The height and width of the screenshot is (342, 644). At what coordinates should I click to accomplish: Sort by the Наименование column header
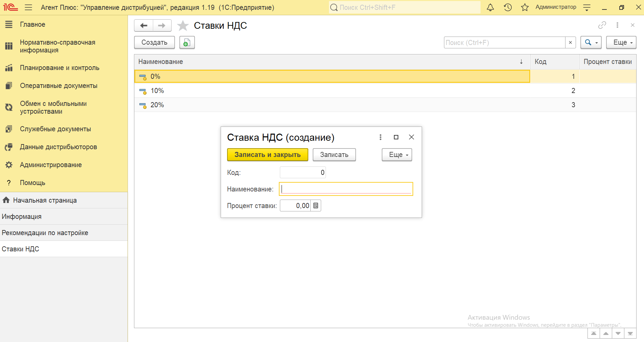pos(332,62)
